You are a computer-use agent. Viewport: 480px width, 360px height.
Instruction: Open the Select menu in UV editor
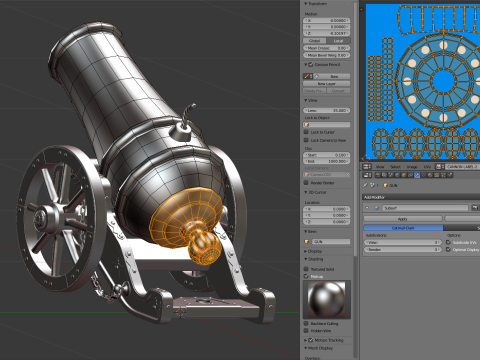[x=395, y=167]
